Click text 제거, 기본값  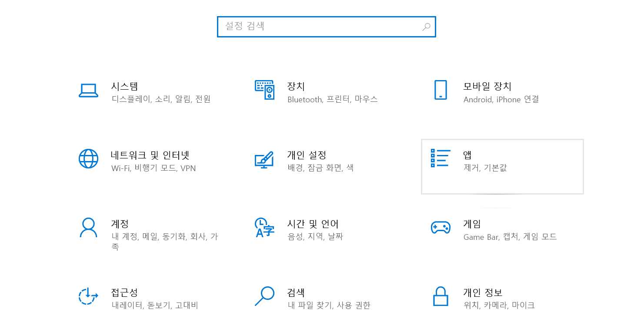click(x=485, y=168)
